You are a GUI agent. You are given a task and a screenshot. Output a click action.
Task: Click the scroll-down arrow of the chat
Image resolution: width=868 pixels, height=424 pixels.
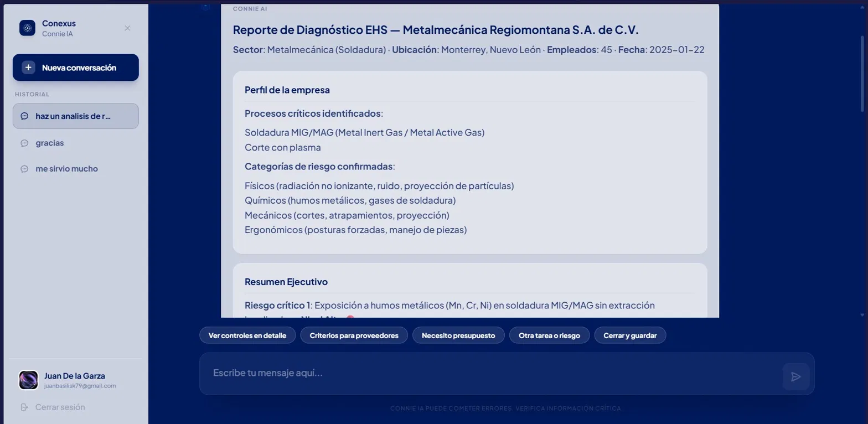click(x=862, y=315)
